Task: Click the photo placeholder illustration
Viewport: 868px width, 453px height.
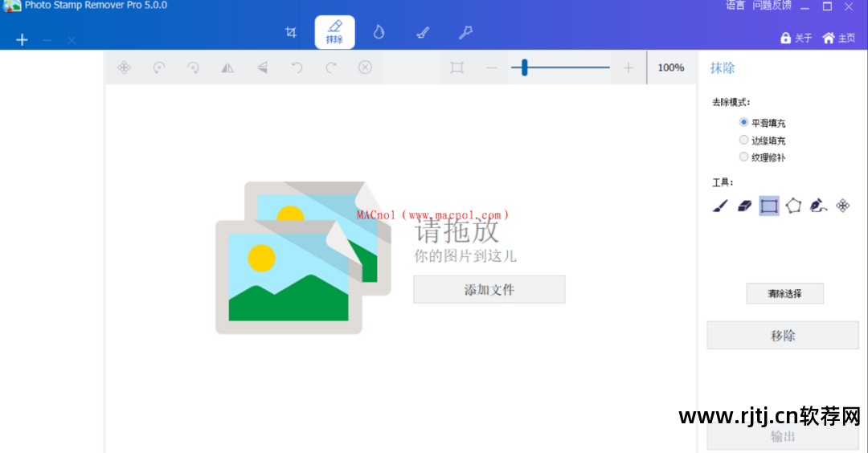Action: (x=303, y=258)
